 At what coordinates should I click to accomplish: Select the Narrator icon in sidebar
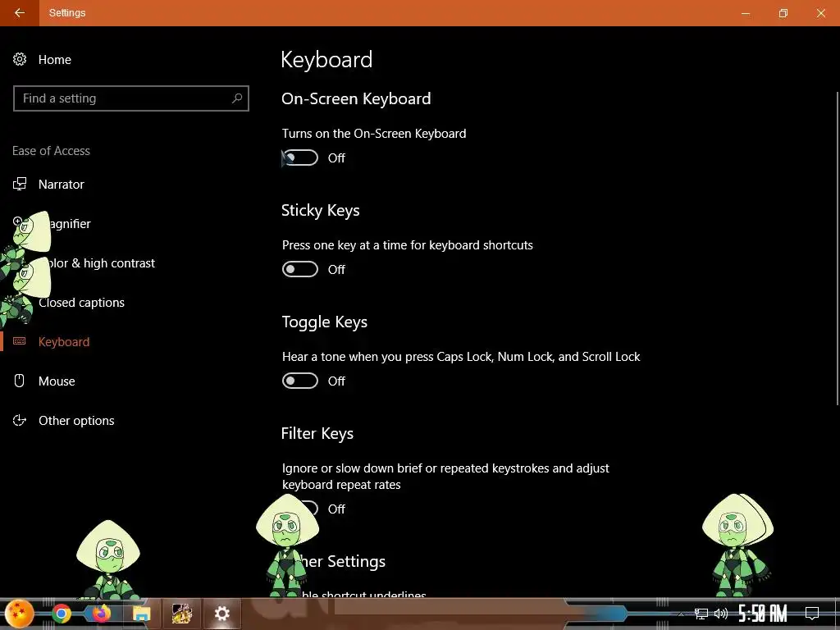point(20,185)
